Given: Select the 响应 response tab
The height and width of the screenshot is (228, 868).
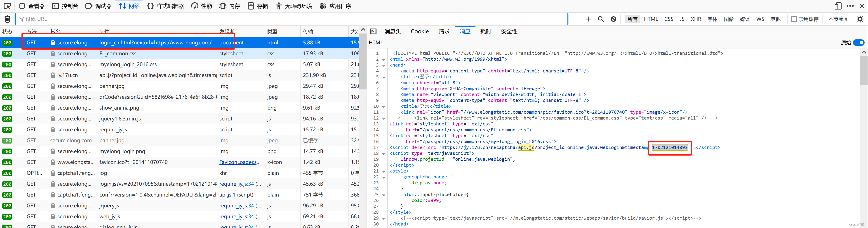Looking at the screenshot, I should tap(465, 31).
